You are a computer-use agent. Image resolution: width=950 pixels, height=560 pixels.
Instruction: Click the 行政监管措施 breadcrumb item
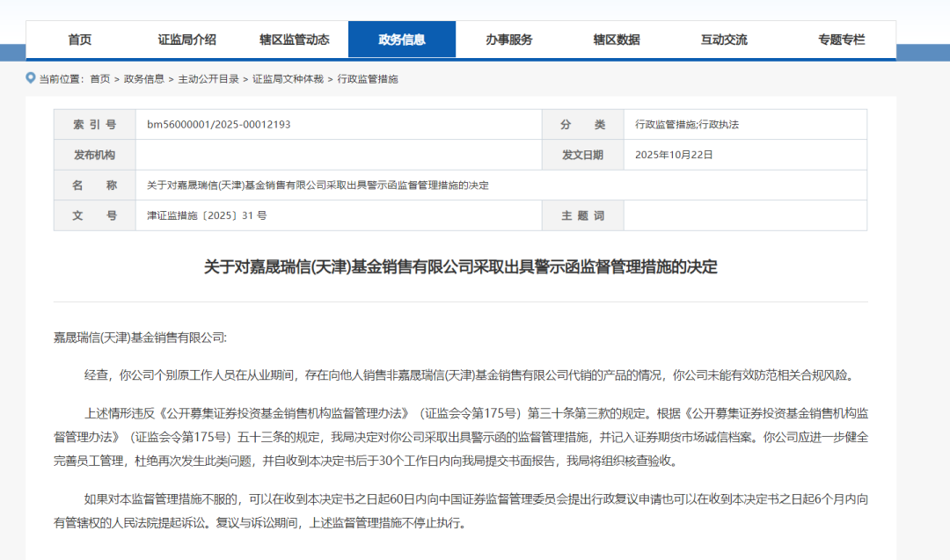pos(368,79)
